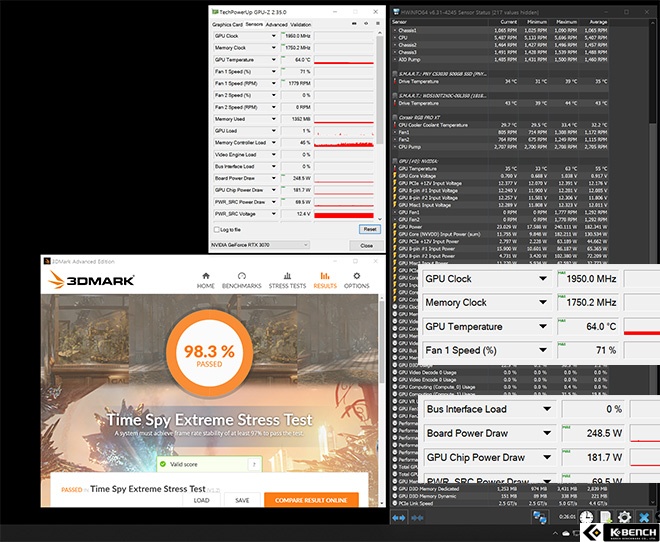
Task: Click the Load button in 3DMark
Action: pyautogui.click(x=201, y=500)
